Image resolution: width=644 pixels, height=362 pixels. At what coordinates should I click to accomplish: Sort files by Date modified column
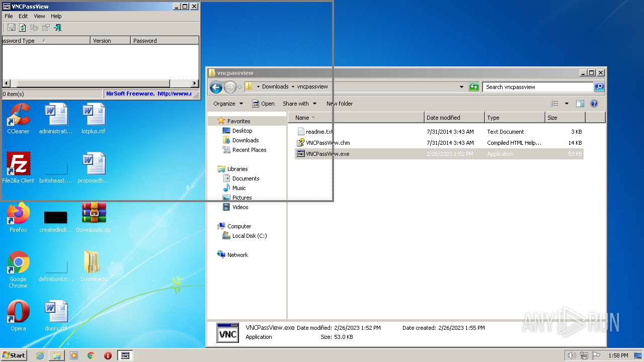454,118
